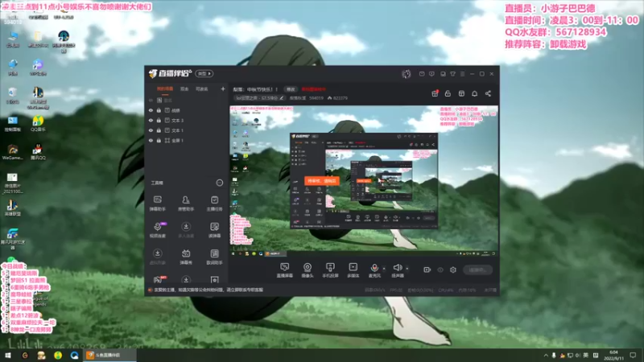Click the greyed start-streaming button
This screenshot has width=644, height=362.
(477, 269)
